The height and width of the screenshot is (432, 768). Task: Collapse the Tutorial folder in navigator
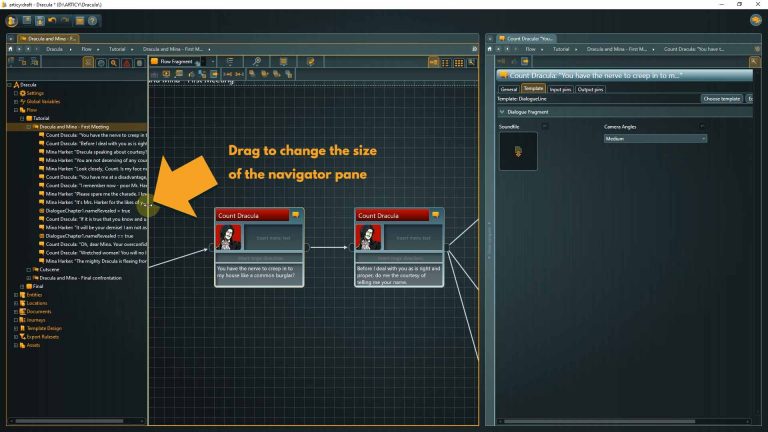tap(22, 118)
